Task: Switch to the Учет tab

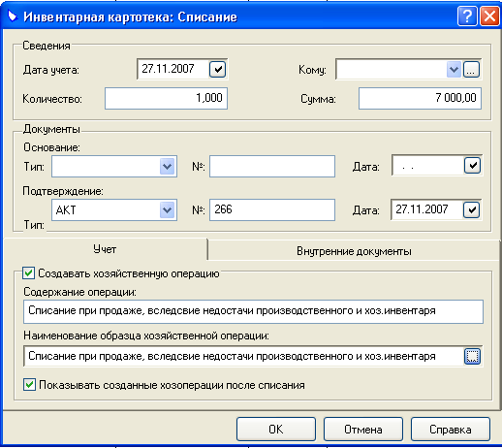Action: (x=105, y=249)
